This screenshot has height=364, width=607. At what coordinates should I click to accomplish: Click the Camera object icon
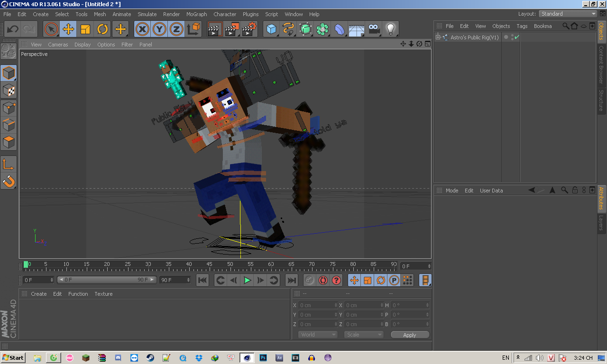[374, 29]
